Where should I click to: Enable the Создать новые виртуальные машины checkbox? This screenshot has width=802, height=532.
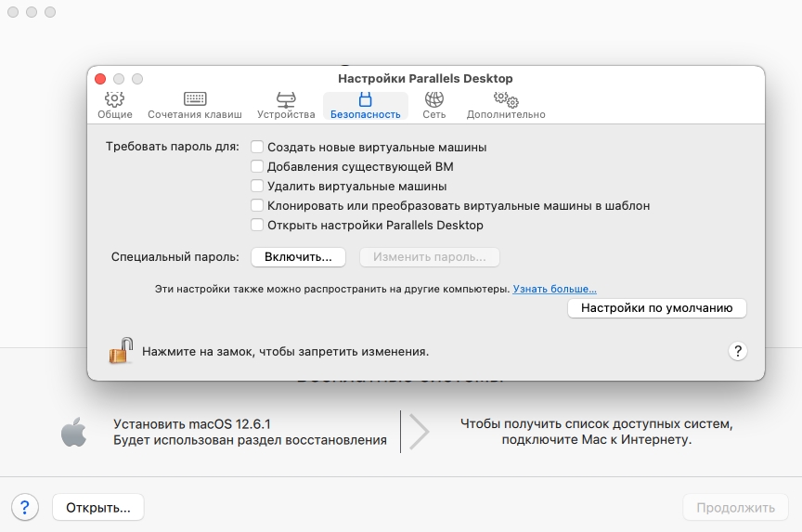(x=257, y=147)
